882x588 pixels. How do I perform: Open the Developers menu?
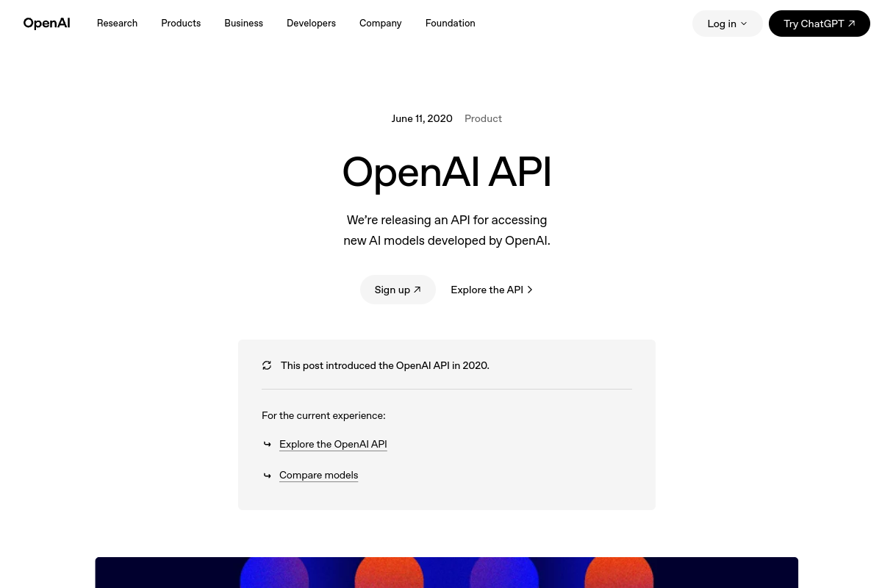pos(311,24)
